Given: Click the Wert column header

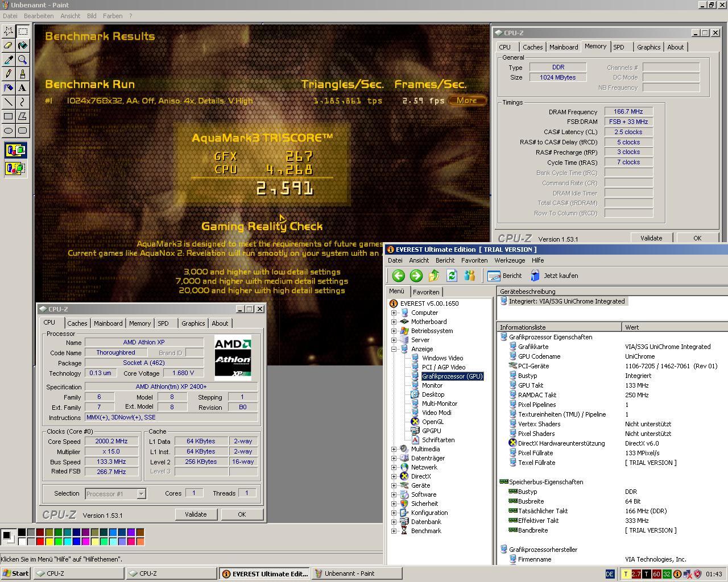Looking at the screenshot, I should pos(675,327).
